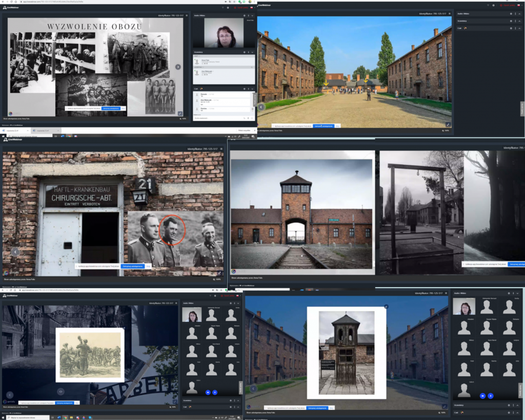Open fullscreen on the Wyzwolenie Obozu slide
This screenshot has width=525, height=420.
coord(180,113)
